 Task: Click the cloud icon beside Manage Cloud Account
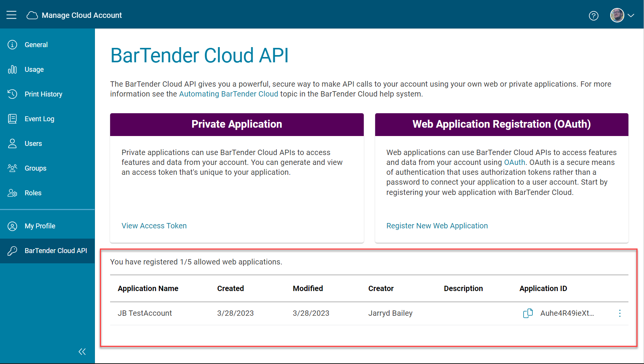click(x=32, y=15)
